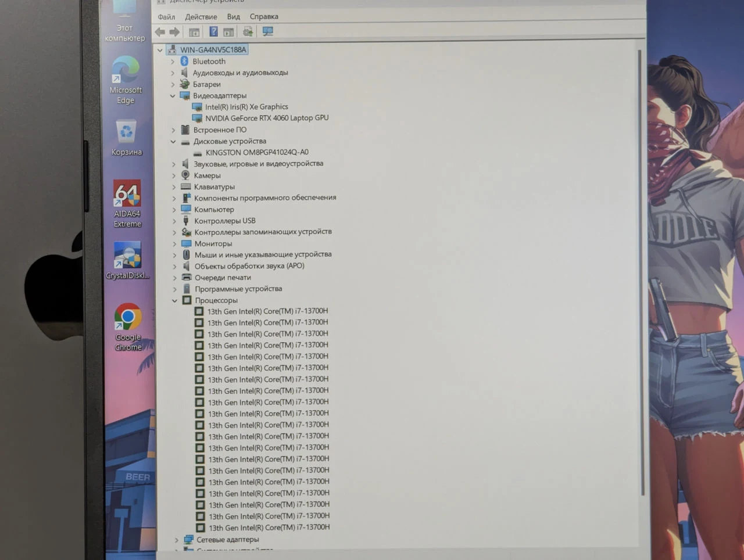Toggle the console tree pane toolbar icon
The image size is (744, 560).
(194, 32)
